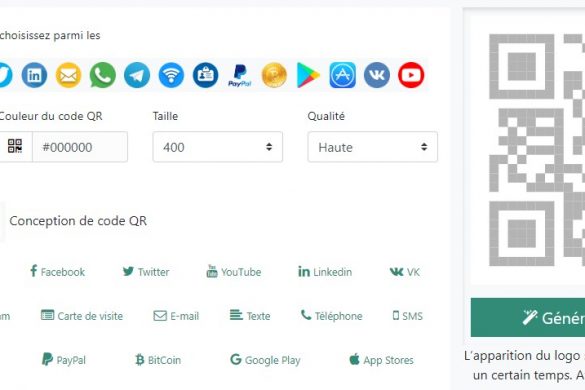
Task: Pick the WhatsApp logo icon
Action: (103, 75)
